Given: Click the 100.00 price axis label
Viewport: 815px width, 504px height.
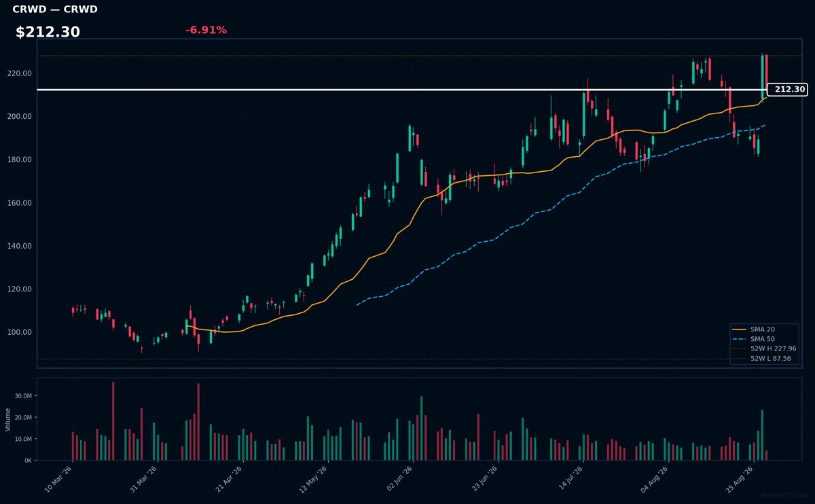Looking at the screenshot, I should point(20,332).
